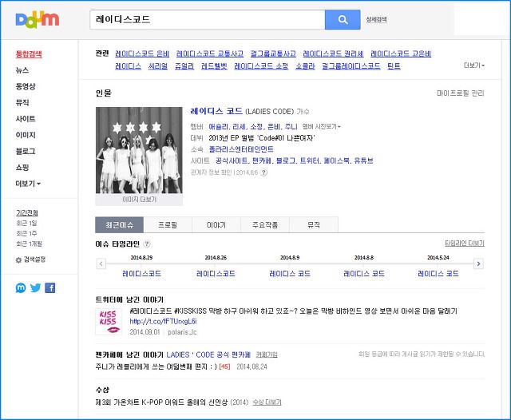Viewport: 511px width, 420px height.
Task: Select 이미지 in the sidebar
Action: [26, 135]
